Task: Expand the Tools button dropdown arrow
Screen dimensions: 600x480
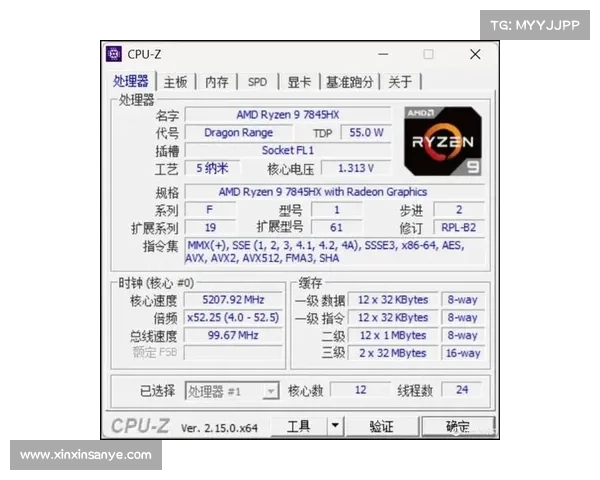Action: click(335, 426)
